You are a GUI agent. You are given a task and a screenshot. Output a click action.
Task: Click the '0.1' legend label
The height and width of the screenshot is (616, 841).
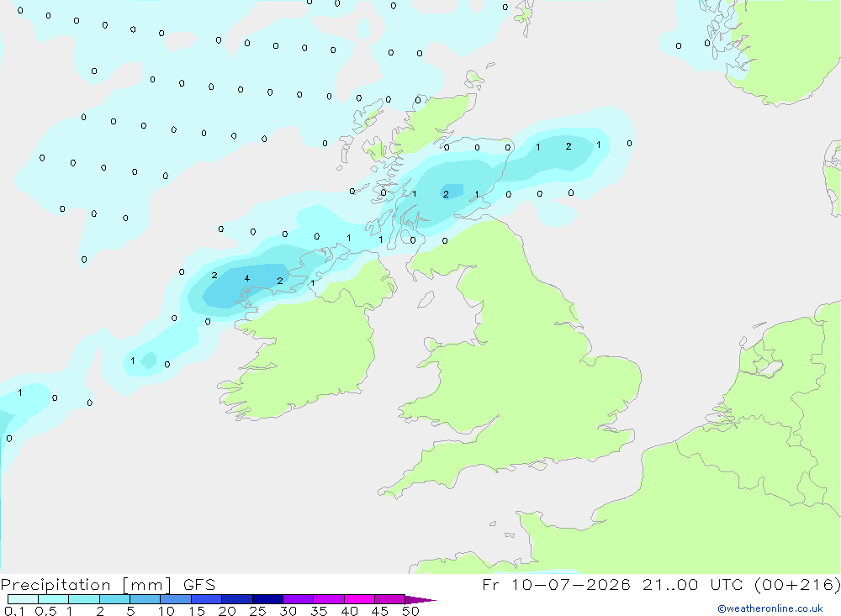14,611
